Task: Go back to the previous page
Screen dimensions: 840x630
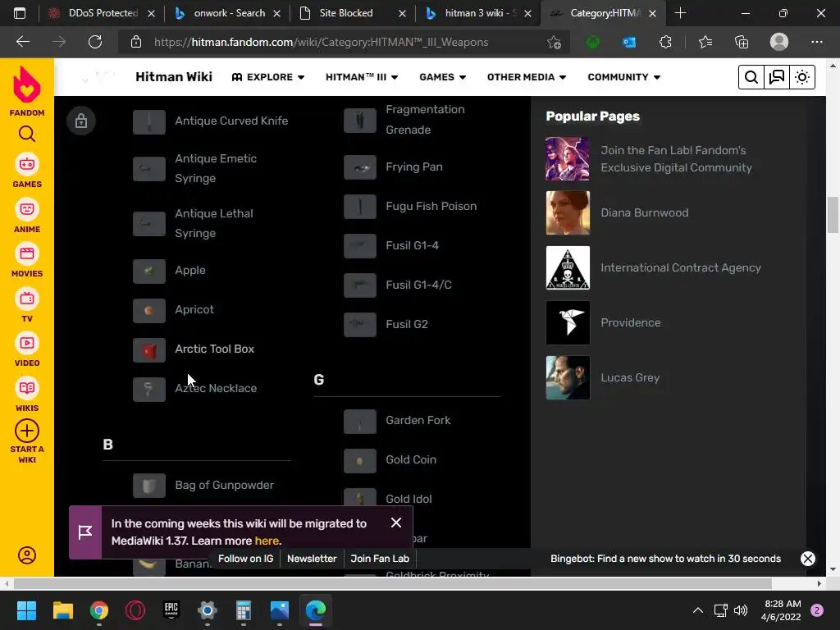Action: (22, 42)
